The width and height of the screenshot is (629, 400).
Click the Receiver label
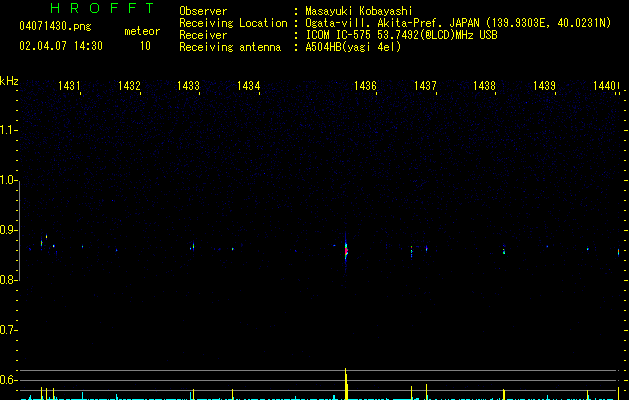point(203,35)
